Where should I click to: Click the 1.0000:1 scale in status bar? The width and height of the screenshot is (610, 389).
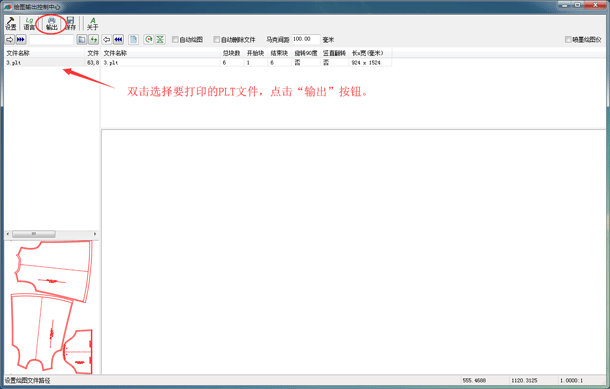(571, 380)
